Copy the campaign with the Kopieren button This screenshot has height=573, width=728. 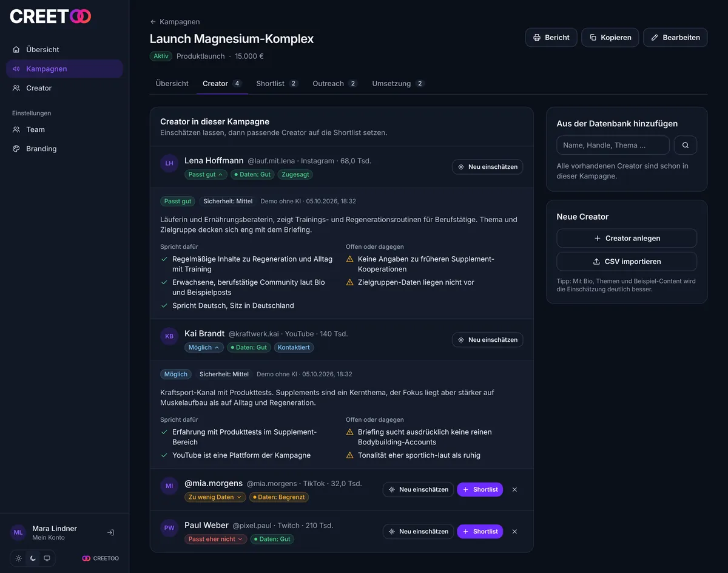click(x=610, y=37)
